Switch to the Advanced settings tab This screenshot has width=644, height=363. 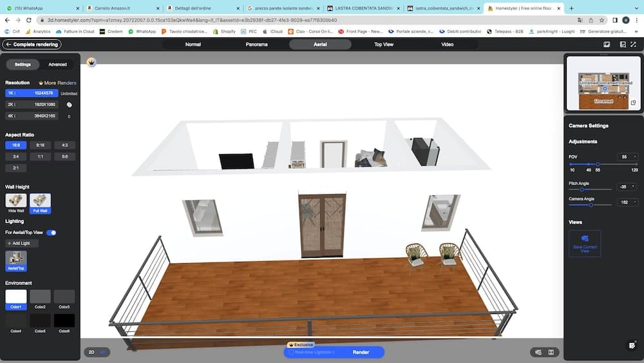point(57,64)
